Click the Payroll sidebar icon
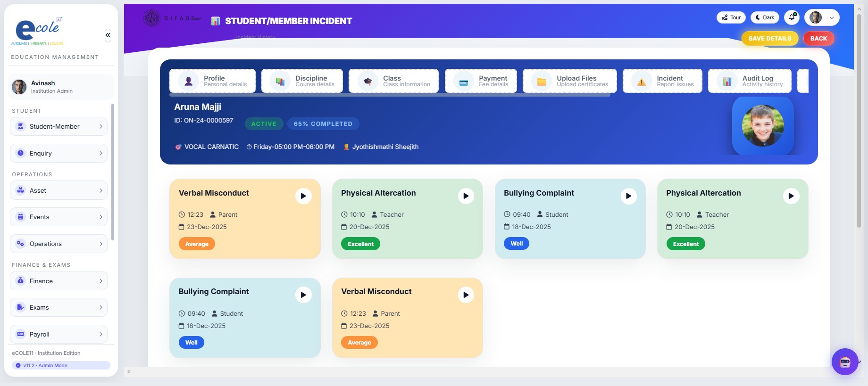Screen dimensions: 868x386 tap(20, 334)
